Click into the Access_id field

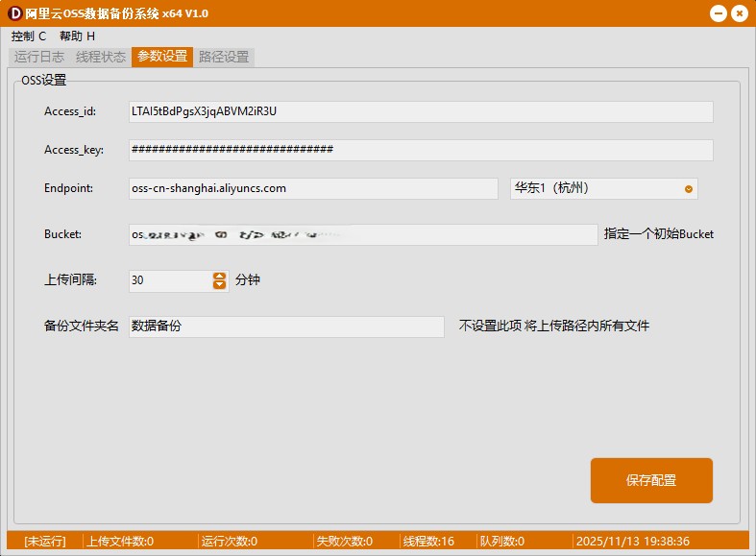click(421, 111)
